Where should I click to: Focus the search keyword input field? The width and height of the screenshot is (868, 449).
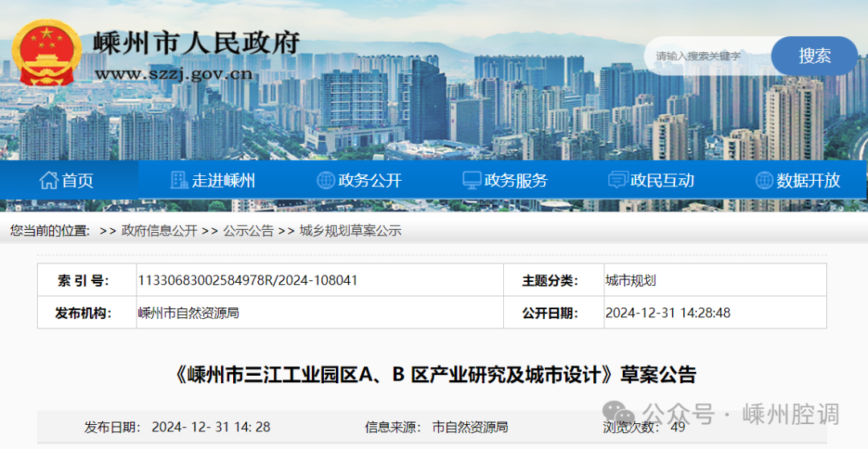(707, 56)
